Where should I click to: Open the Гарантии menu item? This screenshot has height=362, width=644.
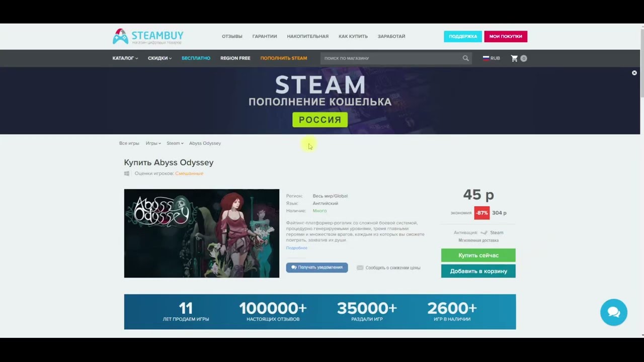pos(265,36)
